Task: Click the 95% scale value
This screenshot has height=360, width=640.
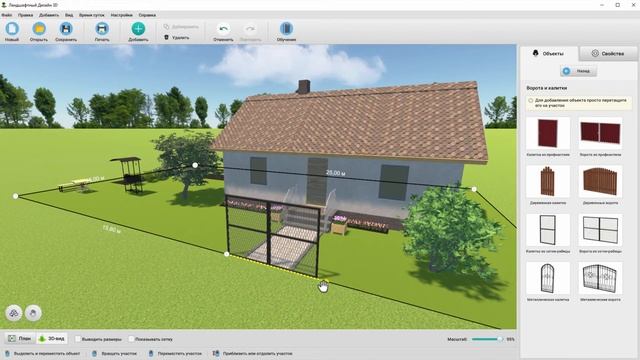Action: pos(510,339)
